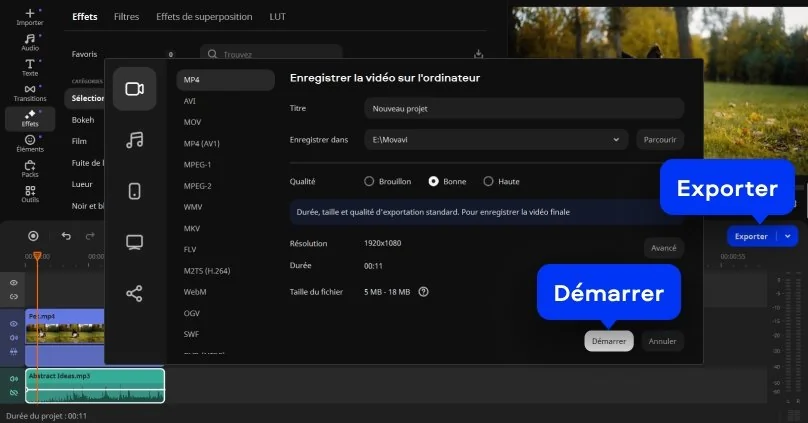Expand the Enregistrer dans folder dropdown
Viewport: 808px width, 423px height.
coord(617,140)
